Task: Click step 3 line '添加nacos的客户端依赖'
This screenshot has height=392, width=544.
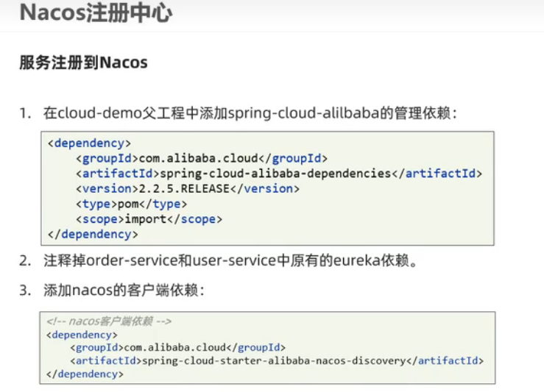Action: pos(112,290)
